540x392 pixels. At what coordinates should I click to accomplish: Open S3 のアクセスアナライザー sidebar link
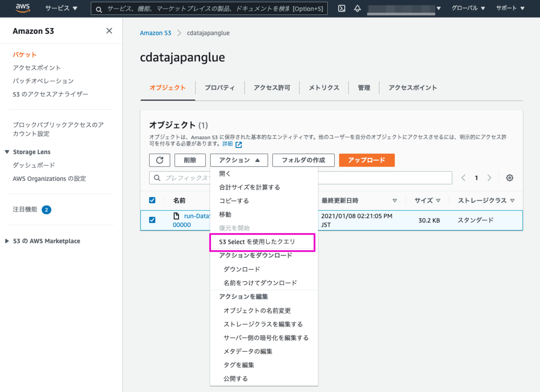click(50, 95)
